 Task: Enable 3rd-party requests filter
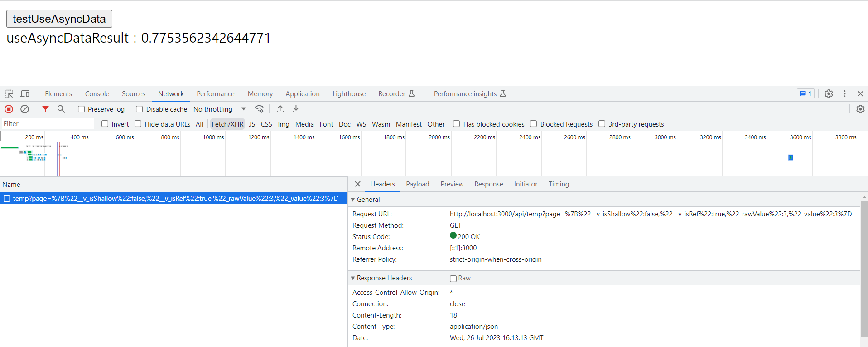pos(602,124)
